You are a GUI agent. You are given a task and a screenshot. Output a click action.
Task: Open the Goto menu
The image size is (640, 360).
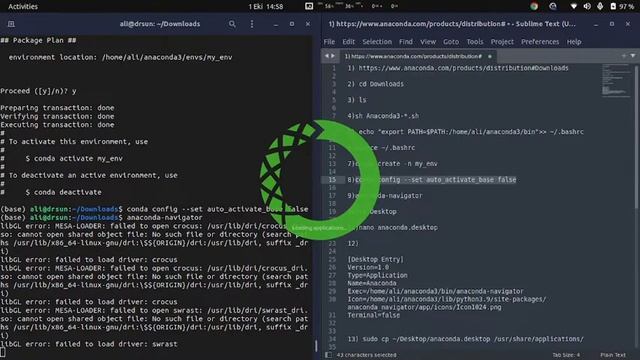pyautogui.click(x=451, y=42)
